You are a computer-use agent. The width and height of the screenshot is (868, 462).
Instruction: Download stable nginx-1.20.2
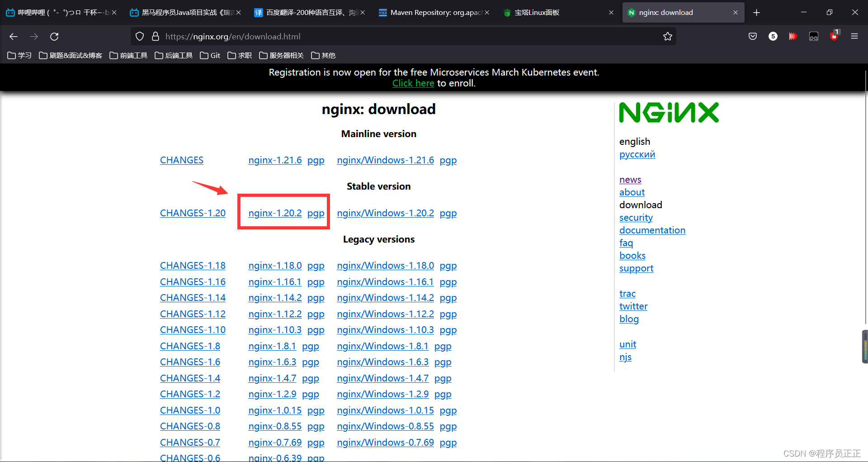(x=275, y=213)
